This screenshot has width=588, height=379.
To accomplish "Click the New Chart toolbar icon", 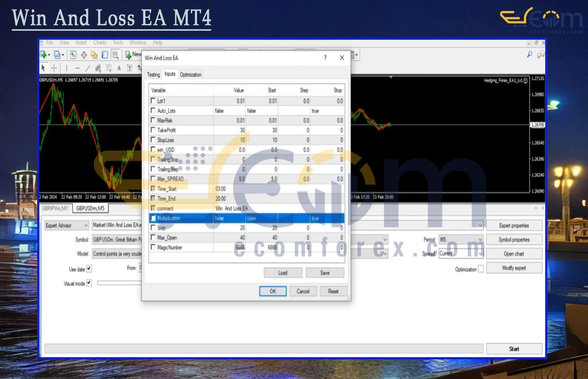I will (44, 55).
